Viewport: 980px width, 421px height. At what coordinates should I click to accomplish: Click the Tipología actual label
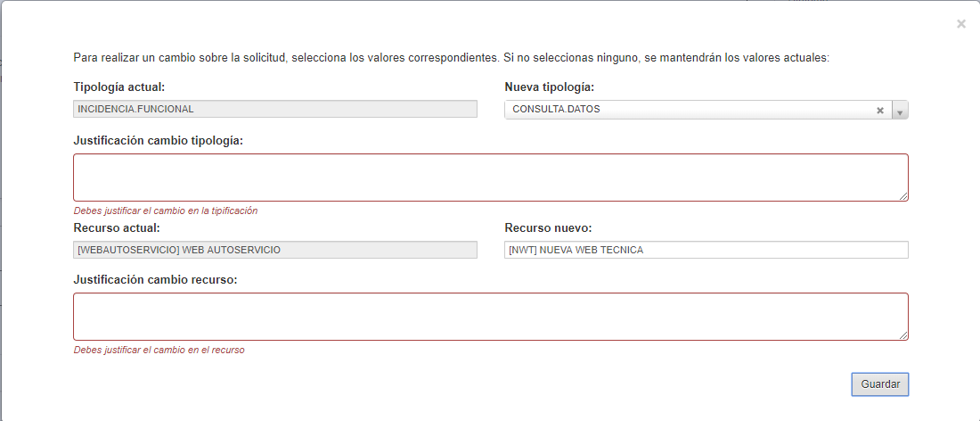click(x=118, y=87)
